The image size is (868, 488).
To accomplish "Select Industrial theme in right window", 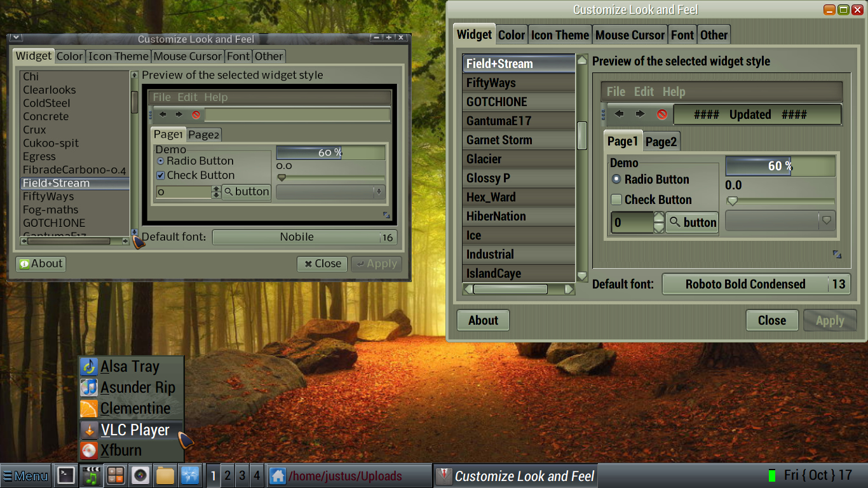I will 519,254.
